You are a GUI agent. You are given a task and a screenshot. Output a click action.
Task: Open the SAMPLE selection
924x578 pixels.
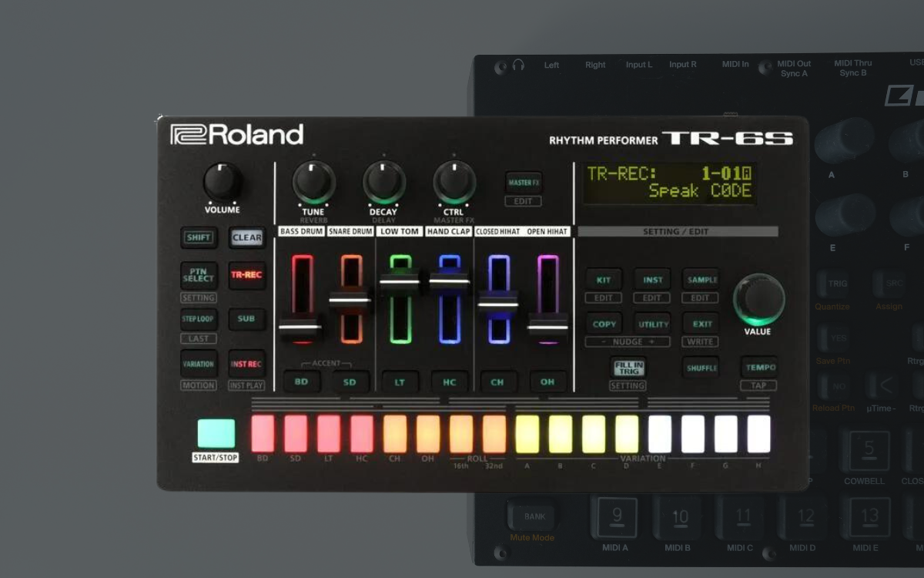click(x=701, y=280)
